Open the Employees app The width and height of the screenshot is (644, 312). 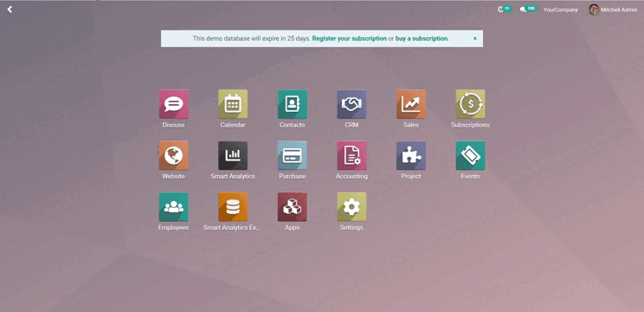pos(173,207)
